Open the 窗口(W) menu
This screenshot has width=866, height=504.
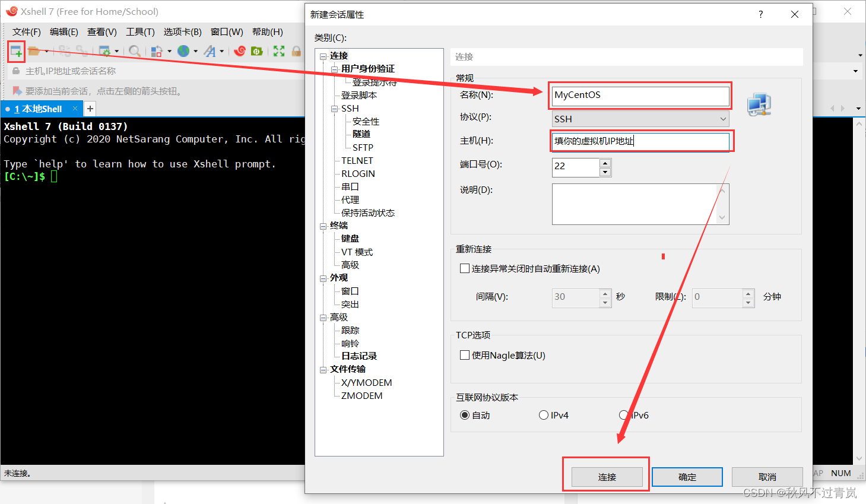[227, 32]
